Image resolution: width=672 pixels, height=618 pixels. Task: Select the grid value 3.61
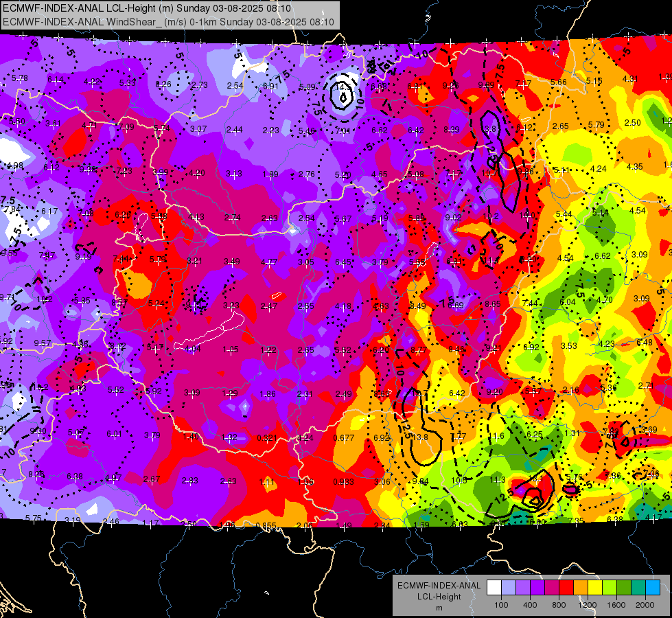[x=53, y=124]
